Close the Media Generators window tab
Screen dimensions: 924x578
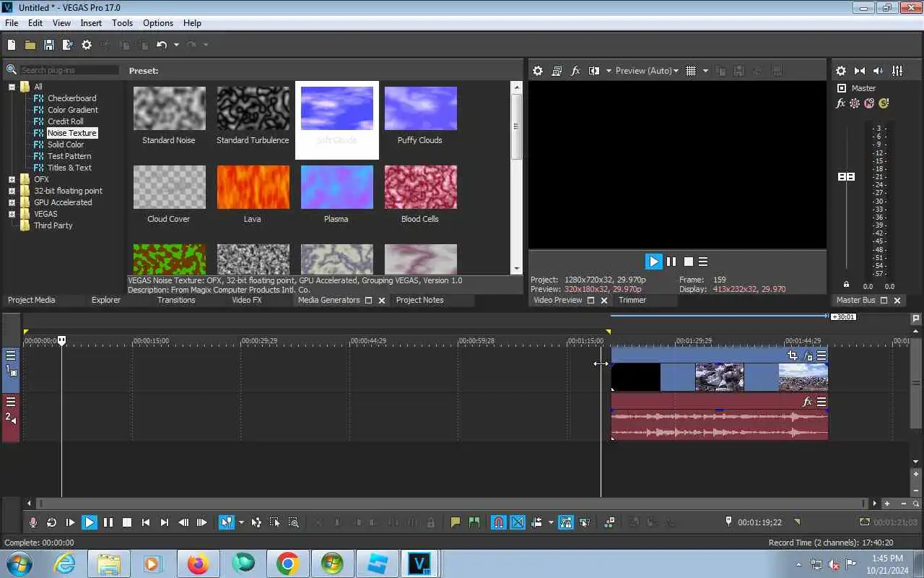click(x=382, y=300)
